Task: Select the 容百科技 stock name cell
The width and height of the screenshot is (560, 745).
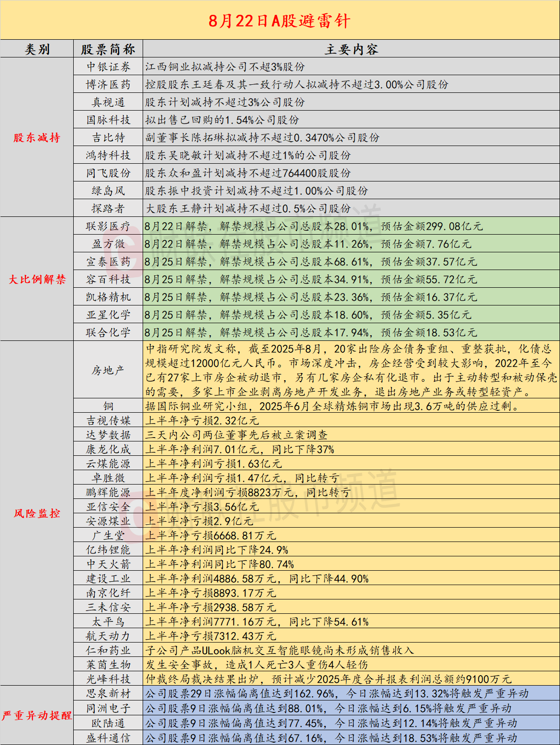Action: click(x=108, y=279)
